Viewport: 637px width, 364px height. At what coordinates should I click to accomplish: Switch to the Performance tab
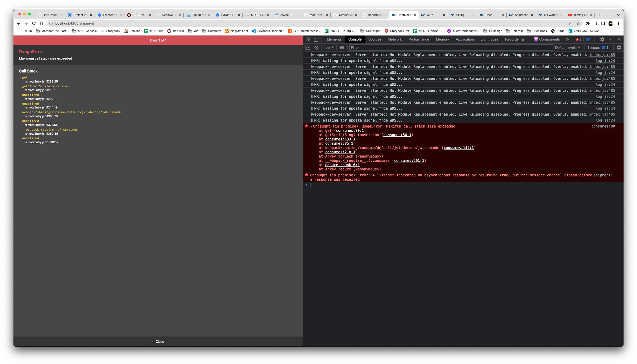pos(419,39)
